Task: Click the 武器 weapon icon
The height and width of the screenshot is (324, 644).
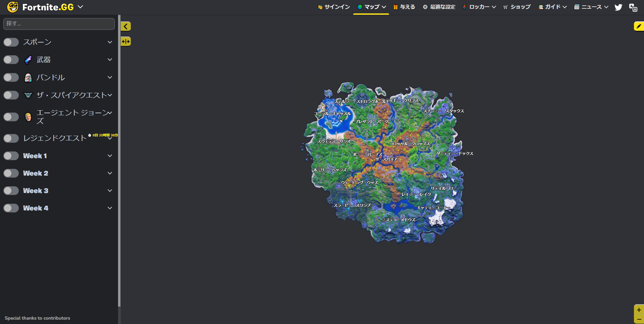Action: [29, 60]
